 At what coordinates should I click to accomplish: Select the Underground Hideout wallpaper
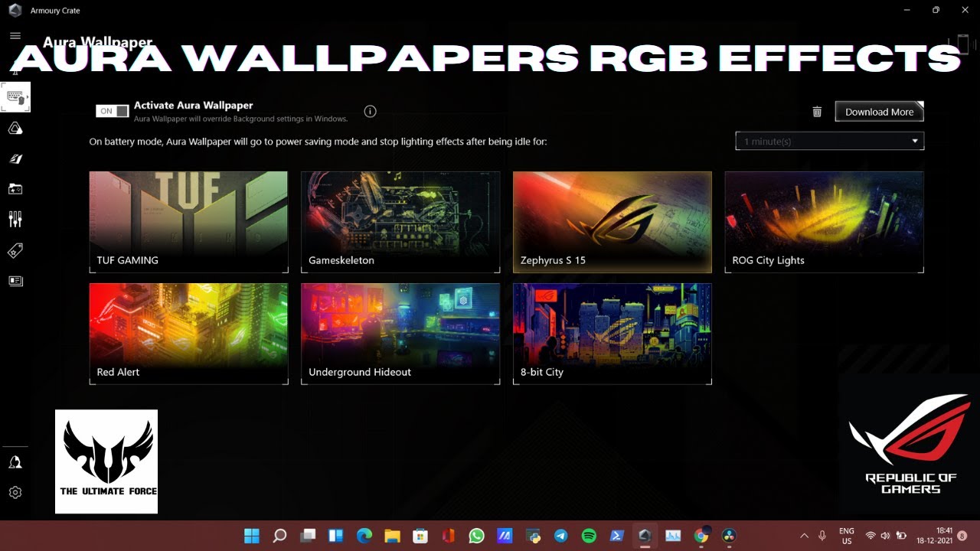400,334
